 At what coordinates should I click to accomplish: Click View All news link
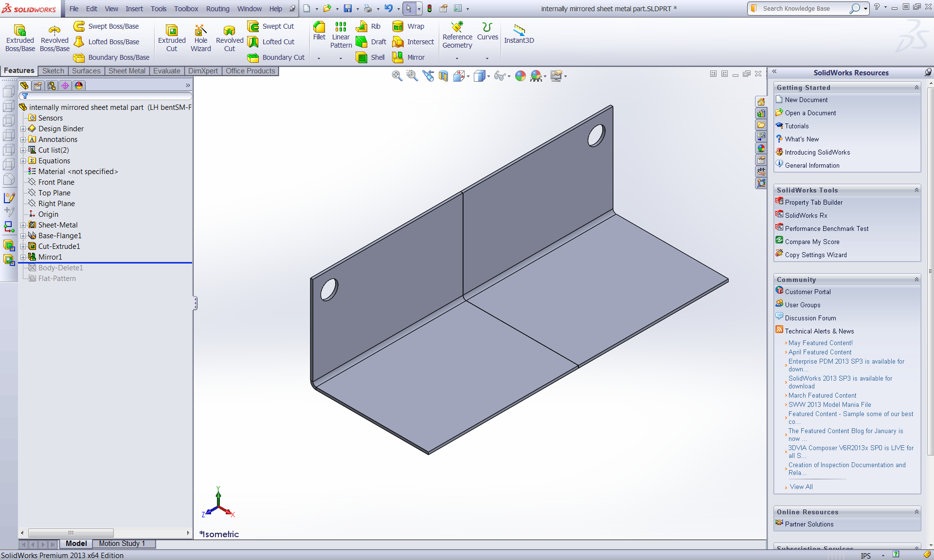(801, 487)
